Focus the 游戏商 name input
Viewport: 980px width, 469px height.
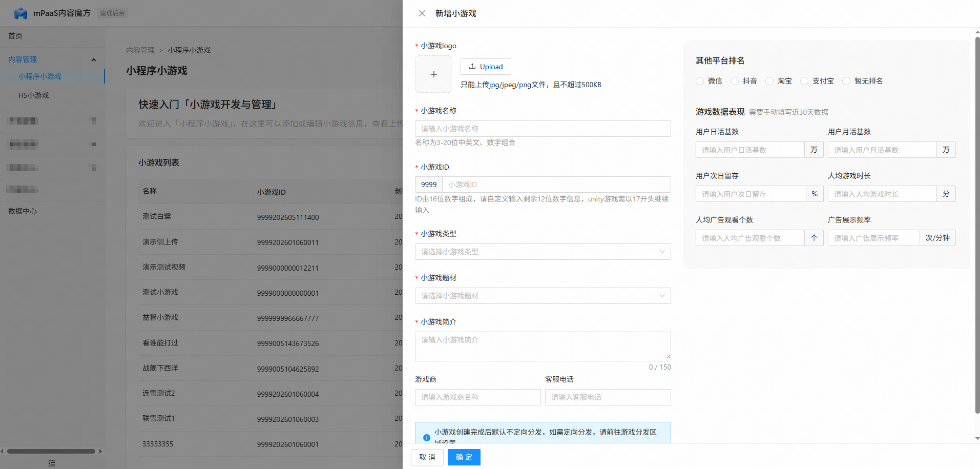[x=477, y=397]
